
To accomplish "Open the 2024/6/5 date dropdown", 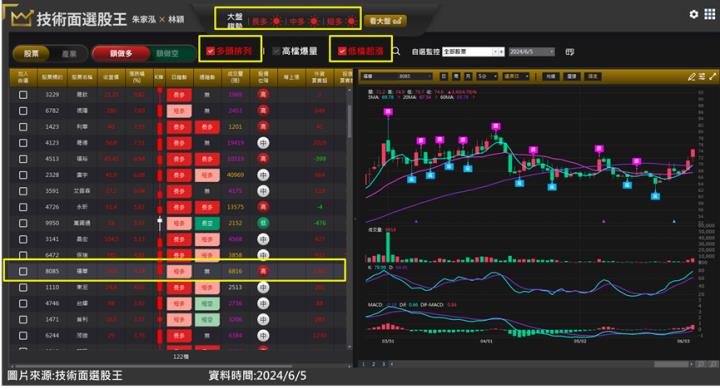I will coord(531,52).
